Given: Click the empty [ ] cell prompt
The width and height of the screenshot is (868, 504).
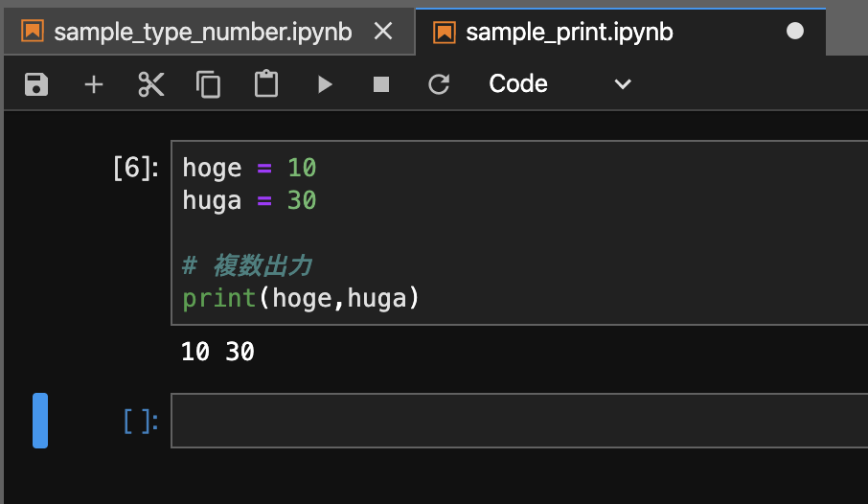Looking at the screenshot, I should (141, 421).
